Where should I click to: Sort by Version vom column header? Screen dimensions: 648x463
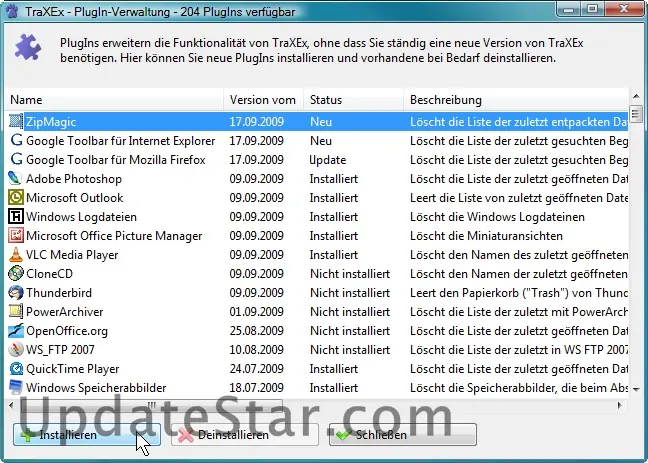(264, 100)
